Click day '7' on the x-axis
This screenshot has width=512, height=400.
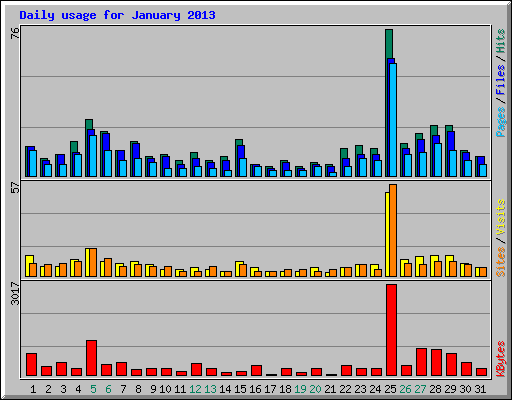click(123, 389)
